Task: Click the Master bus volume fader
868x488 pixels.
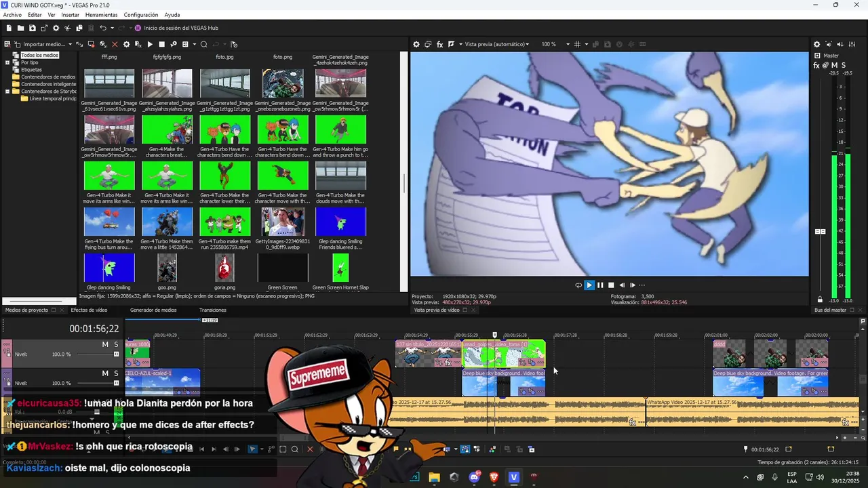Action: 820,231
